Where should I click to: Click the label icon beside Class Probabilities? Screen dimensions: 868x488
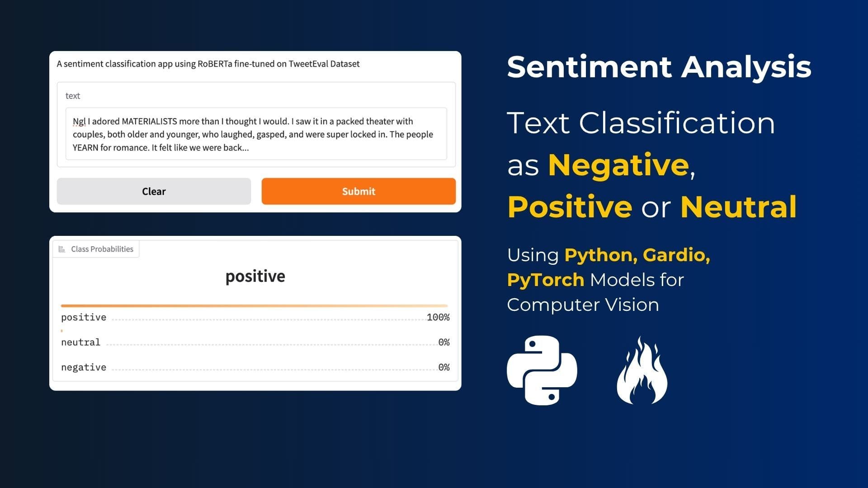[x=61, y=249]
